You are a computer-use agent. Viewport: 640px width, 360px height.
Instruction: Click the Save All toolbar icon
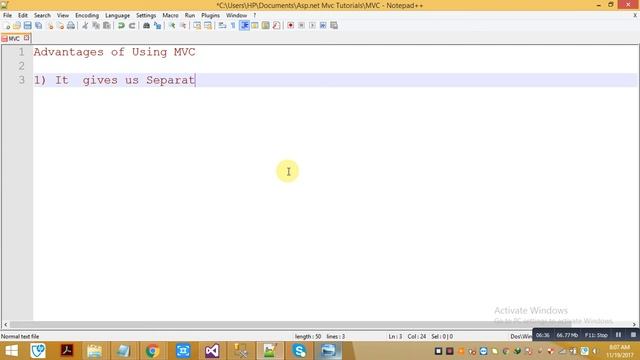pos(38,25)
